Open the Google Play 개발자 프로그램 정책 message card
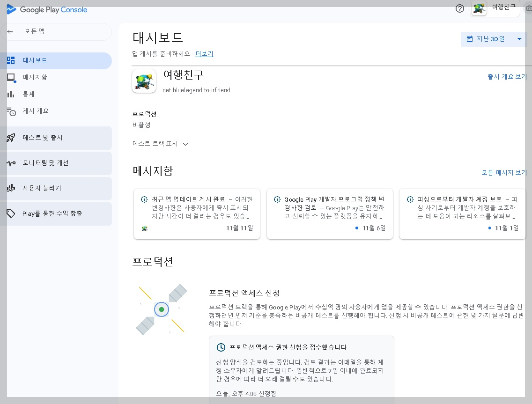532x404 pixels. pyautogui.click(x=330, y=214)
